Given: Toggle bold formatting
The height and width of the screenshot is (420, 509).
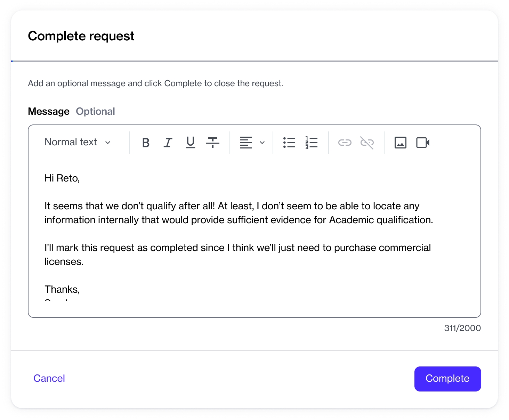Looking at the screenshot, I should pyautogui.click(x=146, y=143).
